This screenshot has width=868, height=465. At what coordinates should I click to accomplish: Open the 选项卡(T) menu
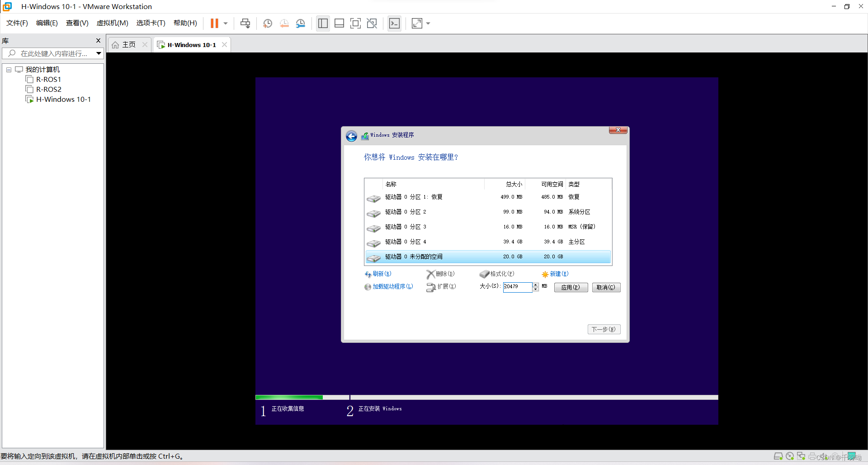tap(151, 23)
